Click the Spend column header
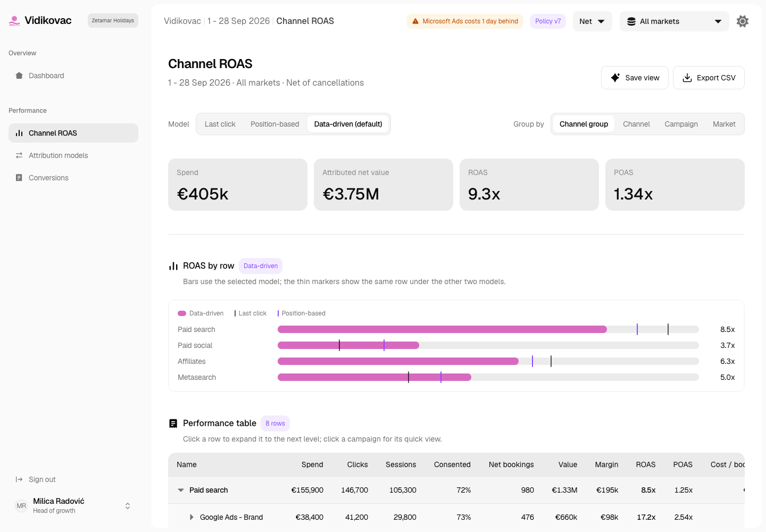 point(312,464)
